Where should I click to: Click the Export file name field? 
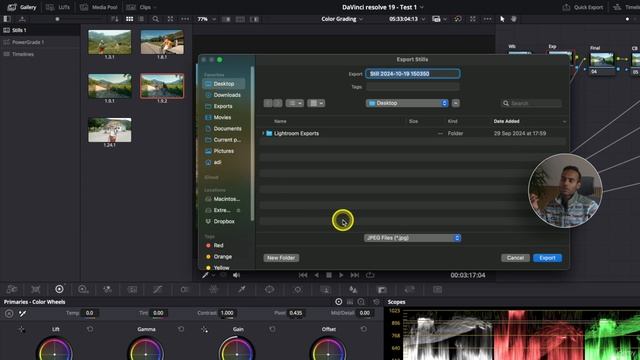coord(413,74)
